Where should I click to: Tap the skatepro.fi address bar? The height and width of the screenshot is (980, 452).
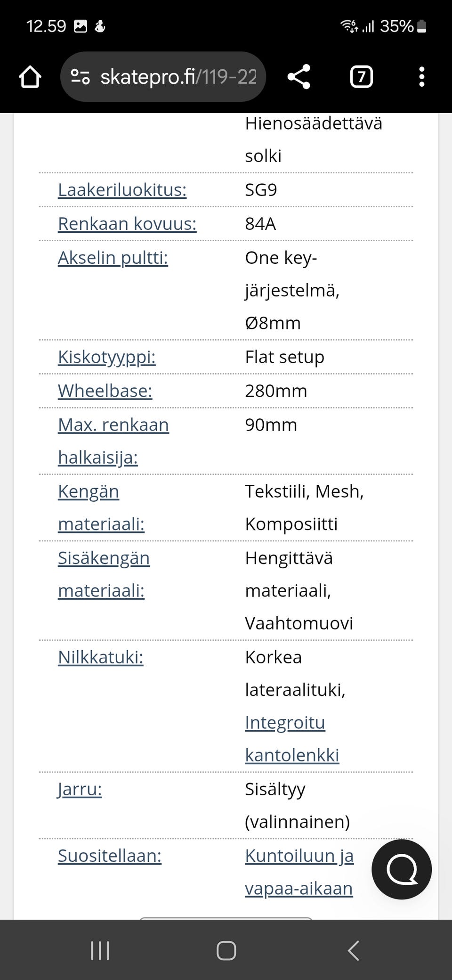(179, 77)
